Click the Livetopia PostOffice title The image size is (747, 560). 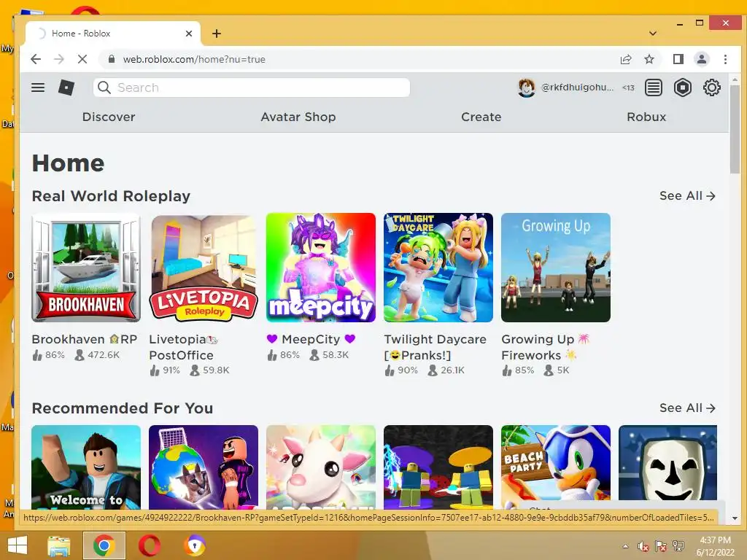point(183,347)
